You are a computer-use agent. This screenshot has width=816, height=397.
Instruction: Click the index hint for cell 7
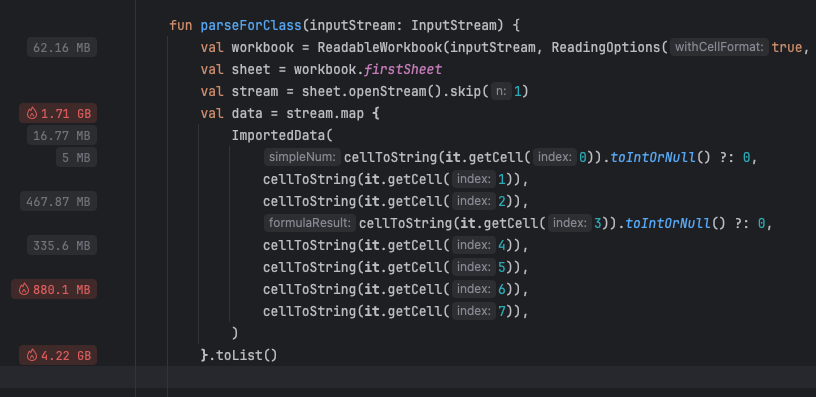tap(474, 311)
